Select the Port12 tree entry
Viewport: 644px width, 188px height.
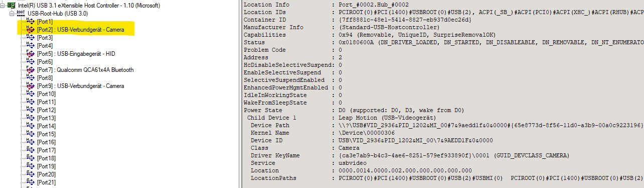46,110
